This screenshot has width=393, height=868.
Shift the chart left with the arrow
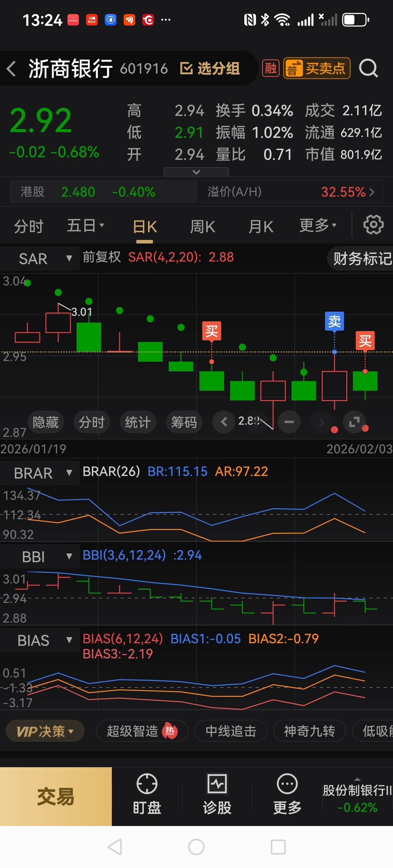[224, 422]
